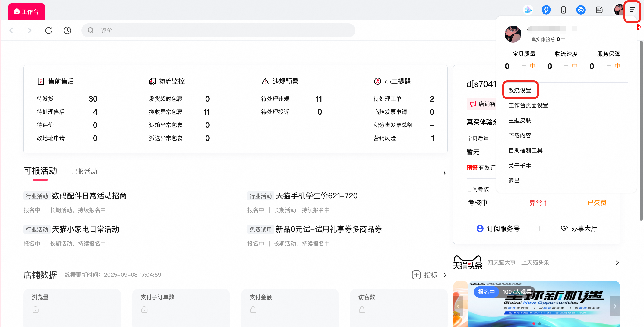Click the lock icon under 浏览量
Screen dimensions: 644x327
36,309
